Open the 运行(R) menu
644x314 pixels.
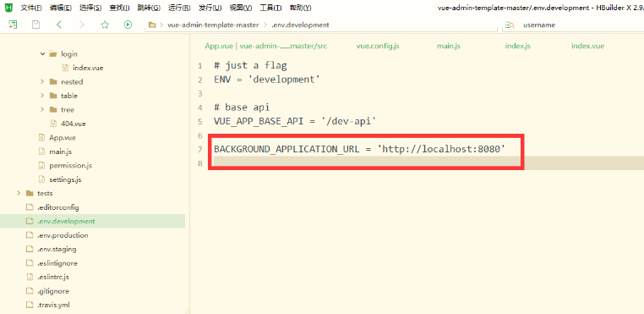(x=179, y=8)
